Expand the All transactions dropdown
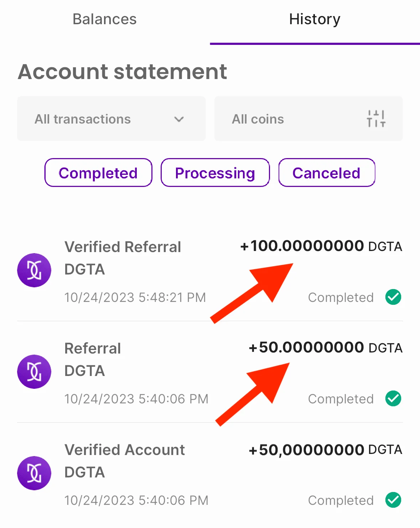420x528 pixels. pyautogui.click(x=112, y=119)
